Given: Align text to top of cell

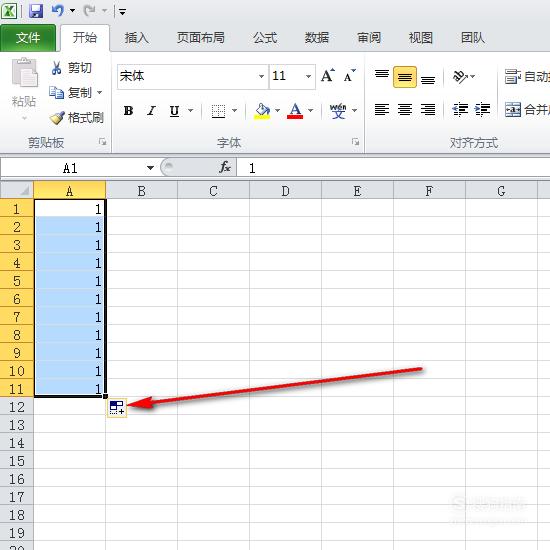Looking at the screenshot, I should tap(382, 76).
